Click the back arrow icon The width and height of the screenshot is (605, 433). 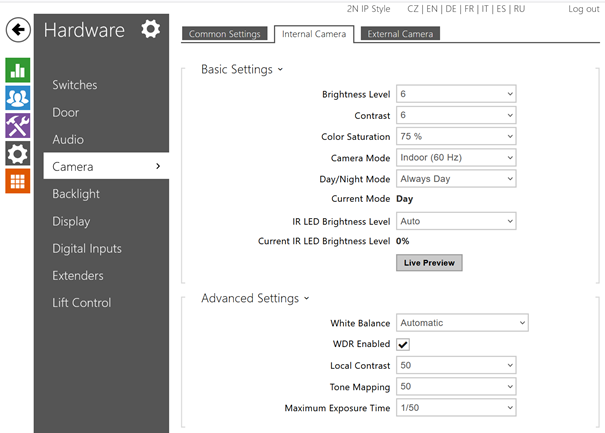pos(17,30)
